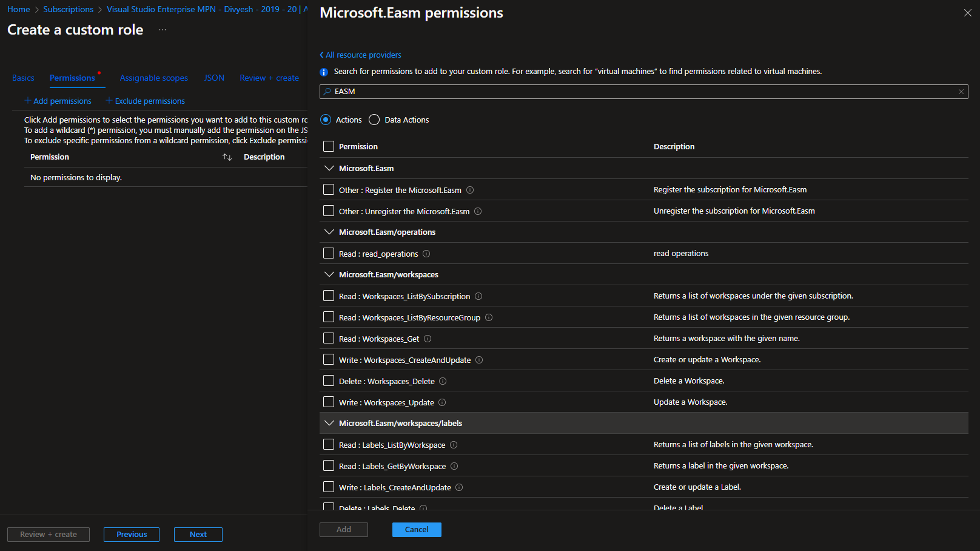
Task: Switch to the Permissions tab
Action: point(72,78)
